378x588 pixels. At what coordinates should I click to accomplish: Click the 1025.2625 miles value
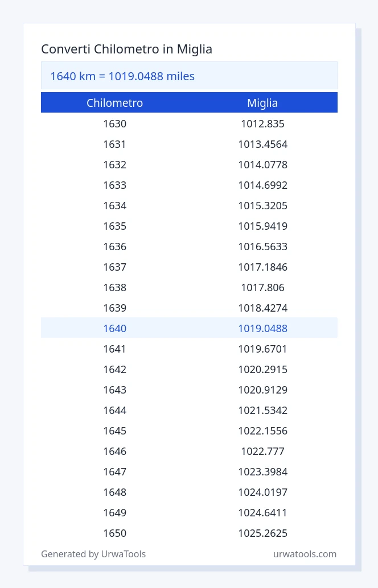coord(263,533)
